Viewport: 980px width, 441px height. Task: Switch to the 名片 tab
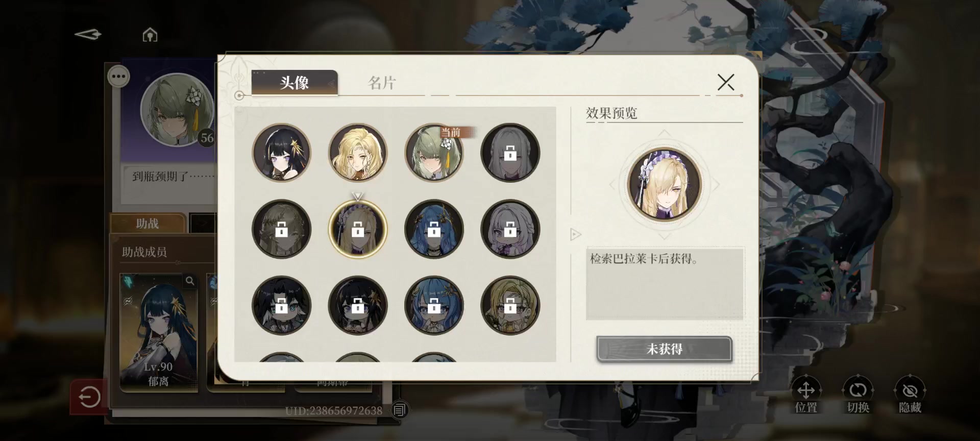382,83
